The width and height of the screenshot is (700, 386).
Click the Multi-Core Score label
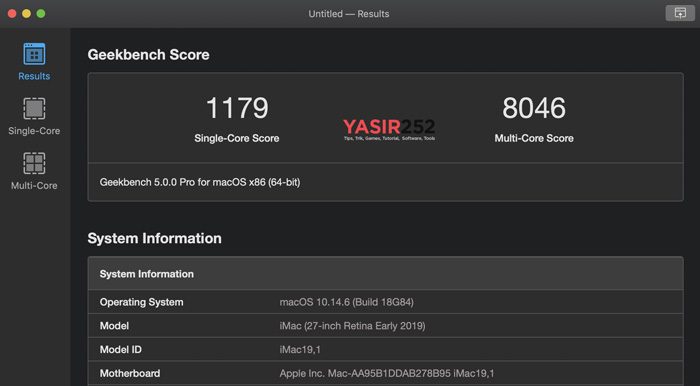tap(534, 138)
